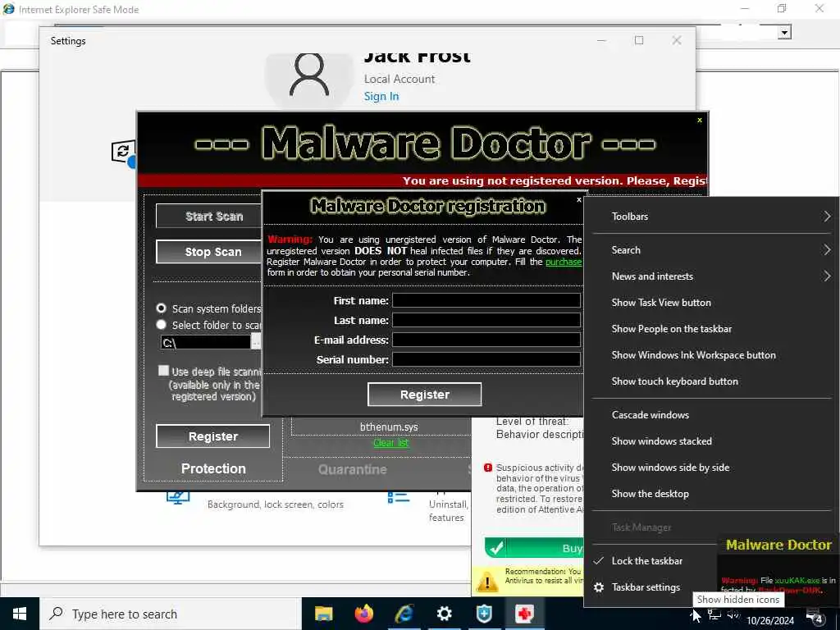
Task: Select the 'Select folder to scan' radio button
Action: tap(162, 324)
